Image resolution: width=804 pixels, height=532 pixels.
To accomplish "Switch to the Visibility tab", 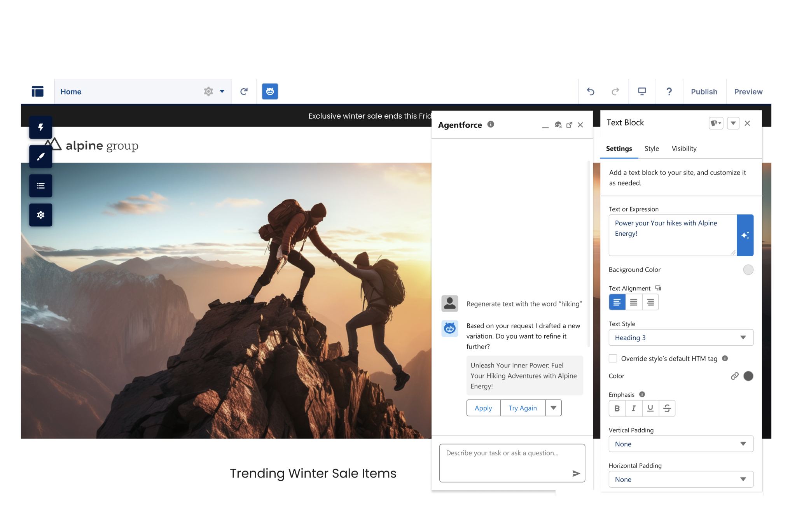I will [x=684, y=149].
